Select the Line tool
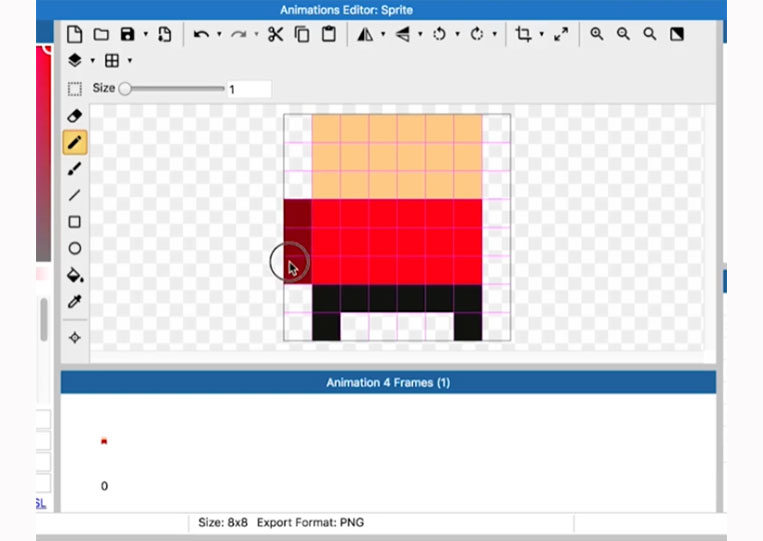The height and width of the screenshot is (541, 763). click(74, 195)
